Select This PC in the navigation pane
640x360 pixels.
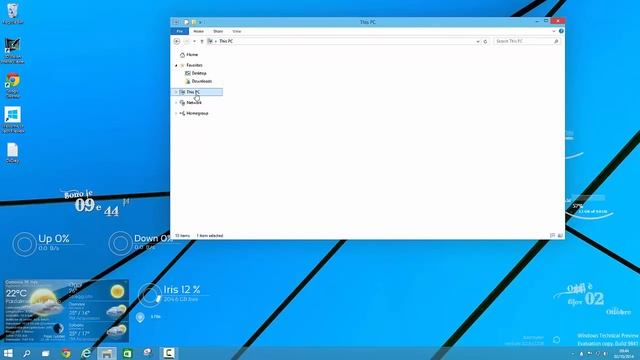(197, 92)
